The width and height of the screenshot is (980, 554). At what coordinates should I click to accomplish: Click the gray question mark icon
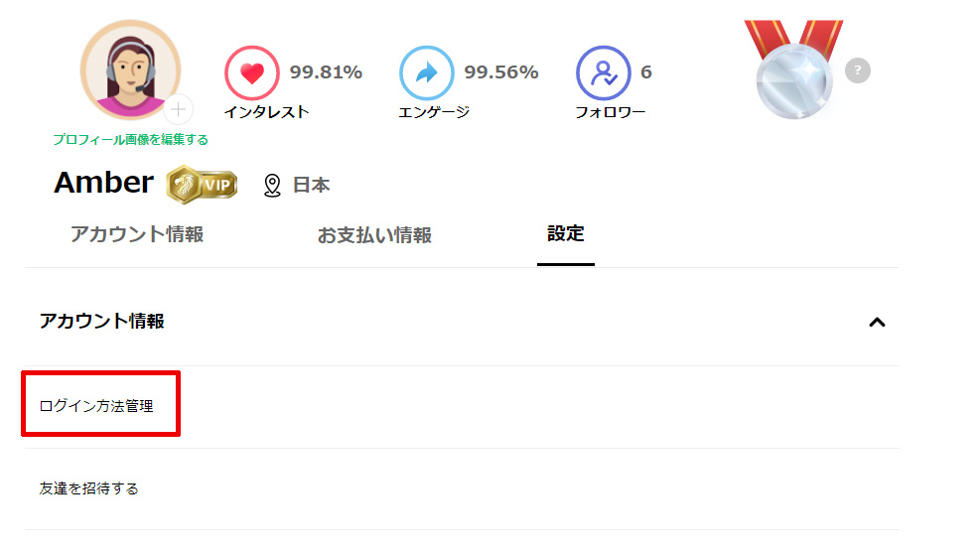point(858,70)
